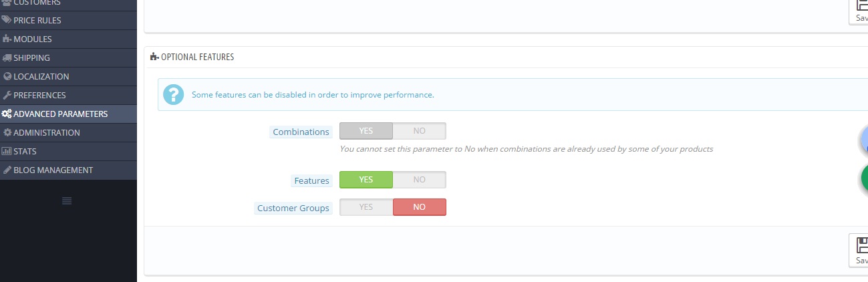Click the blue question mark info icon
The image size is (868, 282).
[173, 95]
